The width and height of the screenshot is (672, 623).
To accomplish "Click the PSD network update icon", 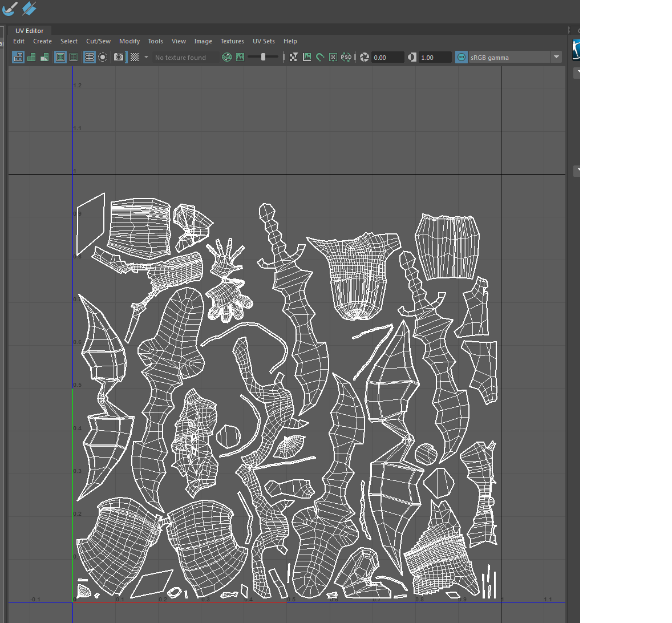I will tap(346, 57).
